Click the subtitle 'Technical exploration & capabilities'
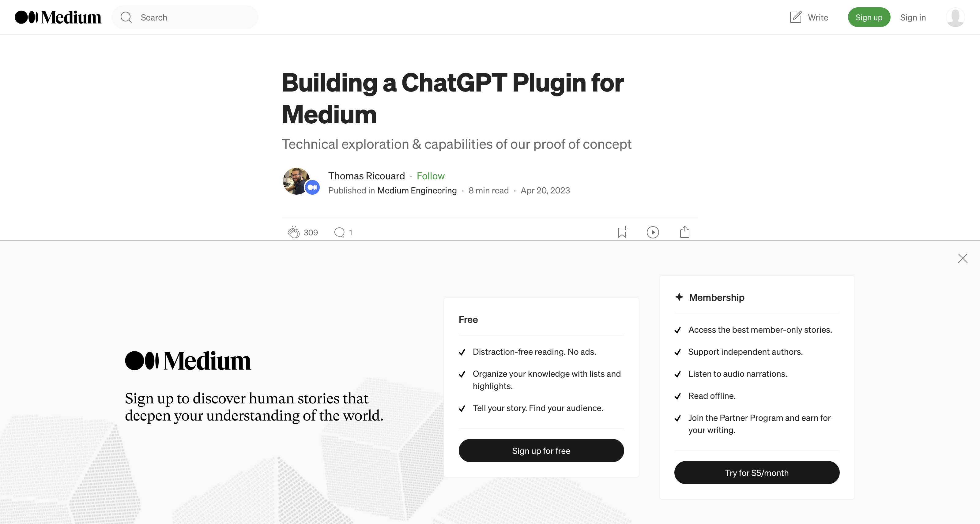Image resolution: width=980 pixels, height=524 pixels. 457,144
